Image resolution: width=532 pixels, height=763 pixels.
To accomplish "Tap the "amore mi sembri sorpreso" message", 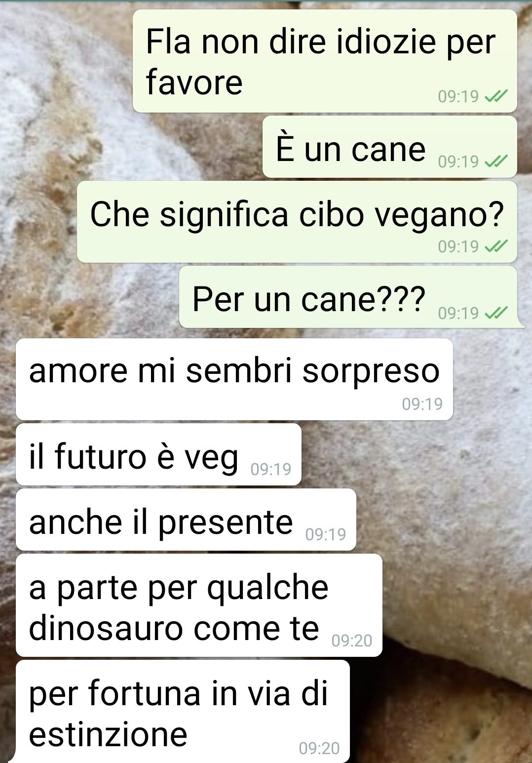I will click(234, 379).
